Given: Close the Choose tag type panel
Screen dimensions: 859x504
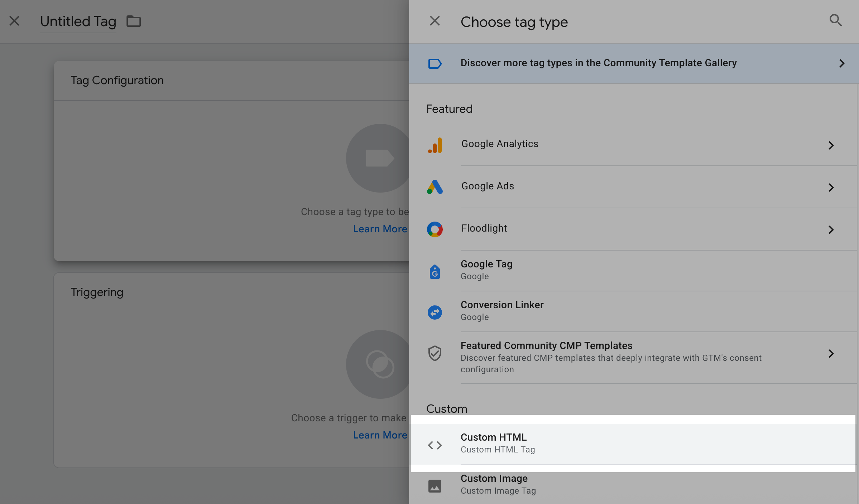Looking at the screenshot, I should [435, 21].
